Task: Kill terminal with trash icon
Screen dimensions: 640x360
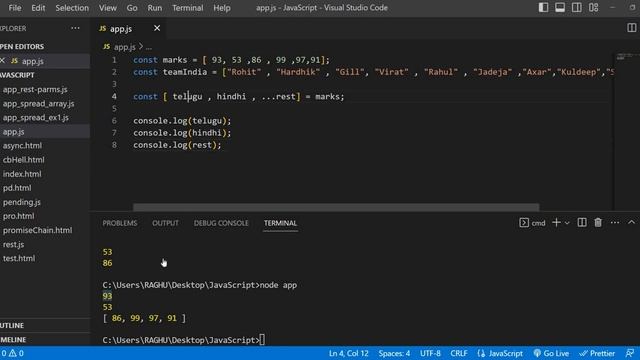Action: click(598, 222)
